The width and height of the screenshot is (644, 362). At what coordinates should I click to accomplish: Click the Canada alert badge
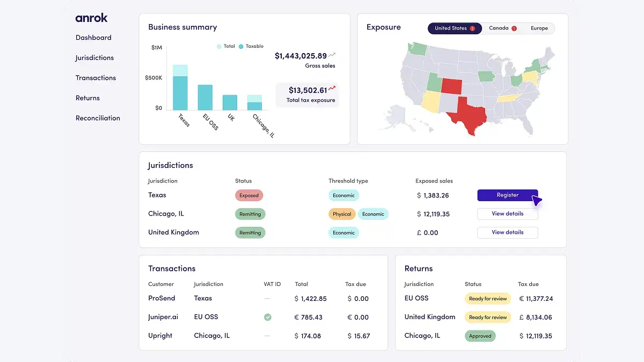pyautogui.click(x=514, y=28)
